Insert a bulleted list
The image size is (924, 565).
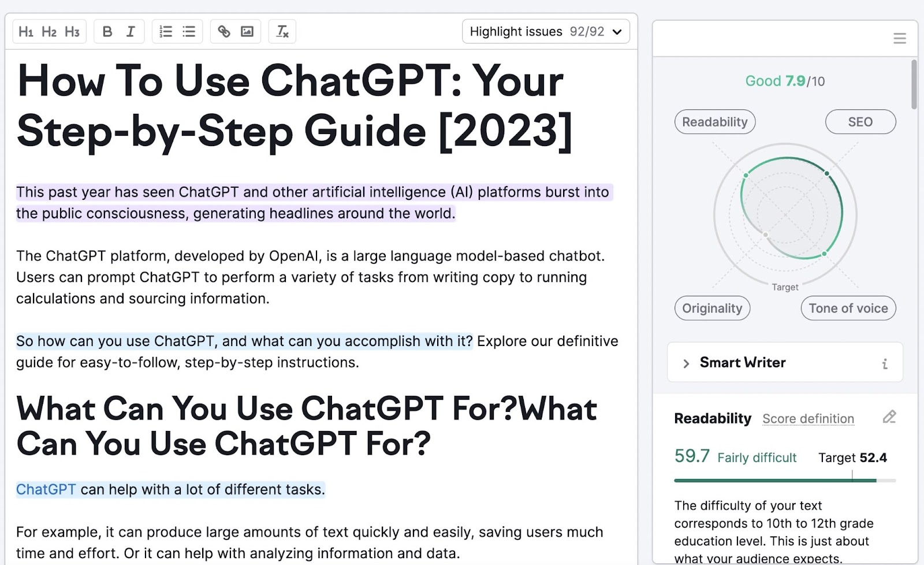(x=189, y=32)
